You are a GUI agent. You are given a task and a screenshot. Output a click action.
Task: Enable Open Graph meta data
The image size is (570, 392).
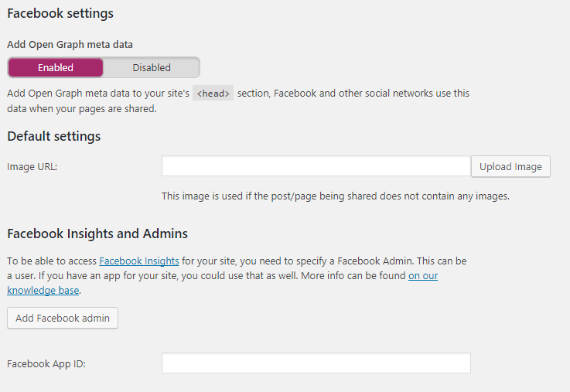56,67
